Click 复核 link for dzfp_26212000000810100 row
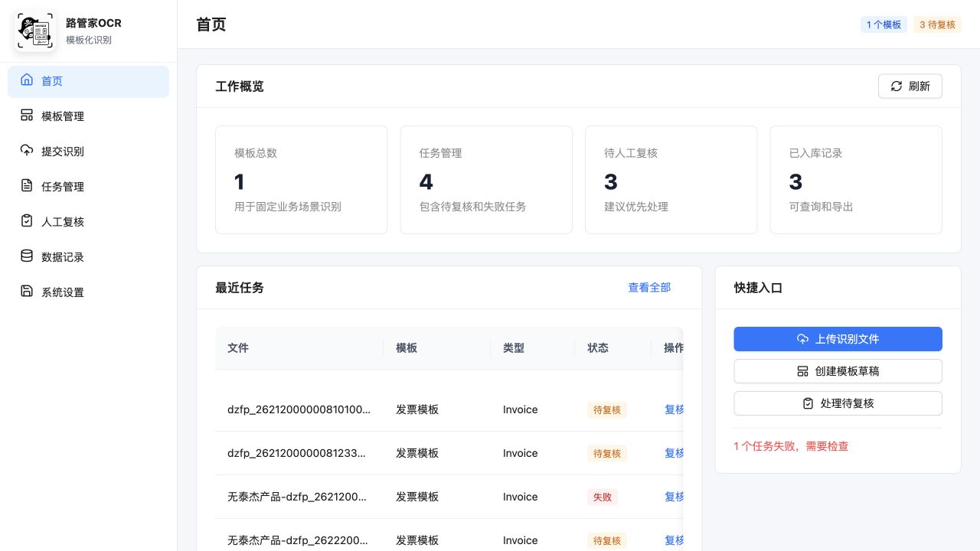The height and width of the screenshot is (551, 980). tap(674, 409)
